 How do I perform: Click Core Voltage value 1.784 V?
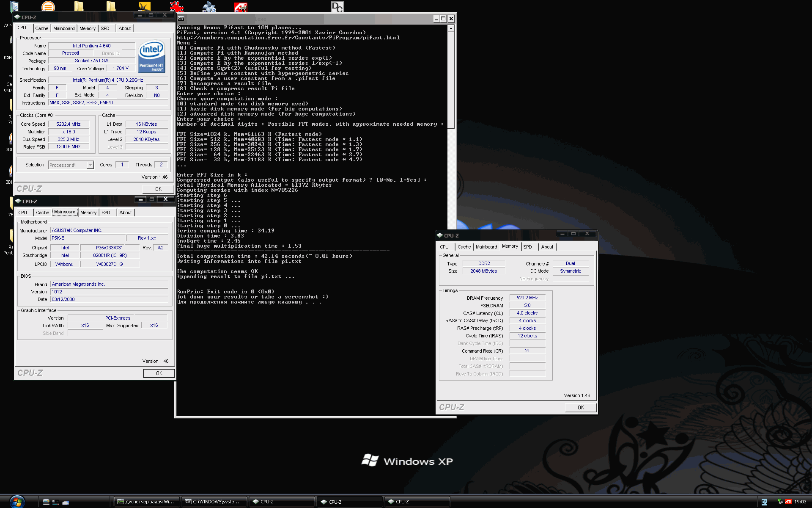121,68
